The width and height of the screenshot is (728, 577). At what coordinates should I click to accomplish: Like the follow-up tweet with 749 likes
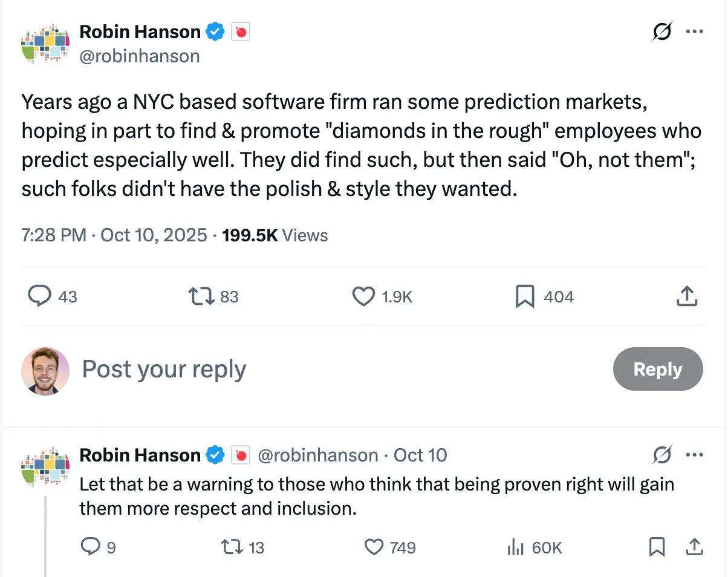coord(374,547)
